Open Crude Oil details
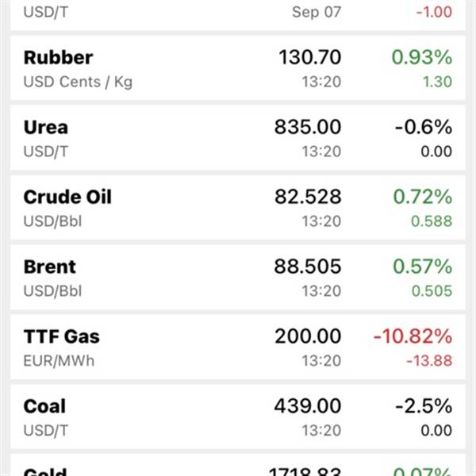Viewport: 476px width, 476px height. [x=238, y=208]
